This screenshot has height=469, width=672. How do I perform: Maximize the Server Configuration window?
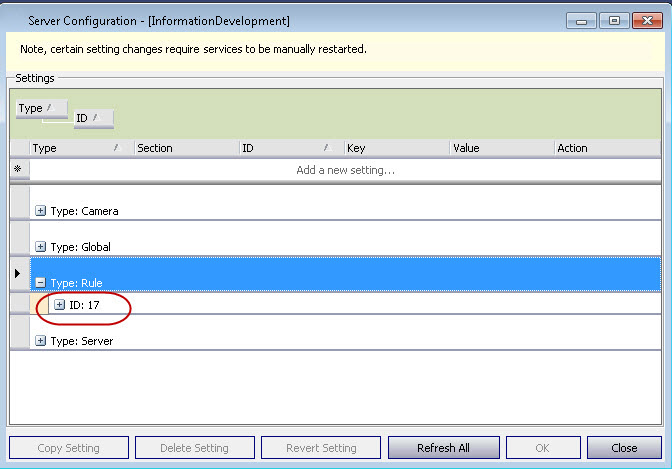click(x=613, y=20)
